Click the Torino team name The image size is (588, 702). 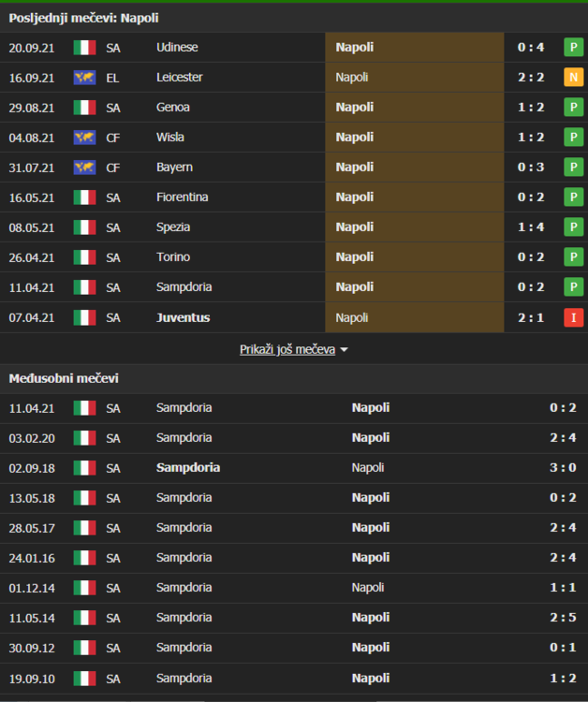(x=173, y=257)
